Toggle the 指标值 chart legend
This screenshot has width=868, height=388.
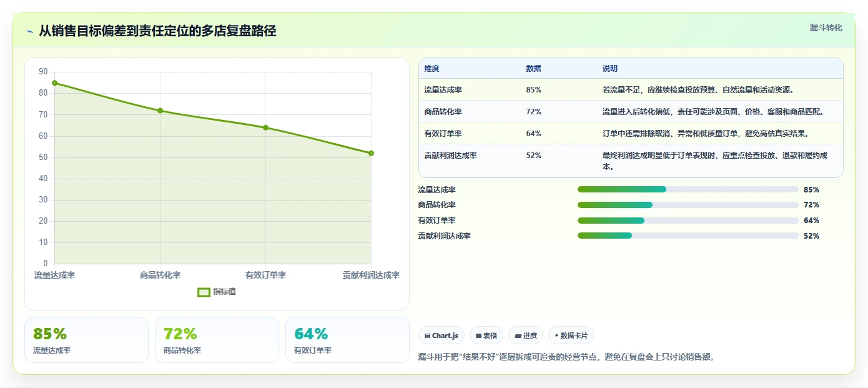click(217, 292)
